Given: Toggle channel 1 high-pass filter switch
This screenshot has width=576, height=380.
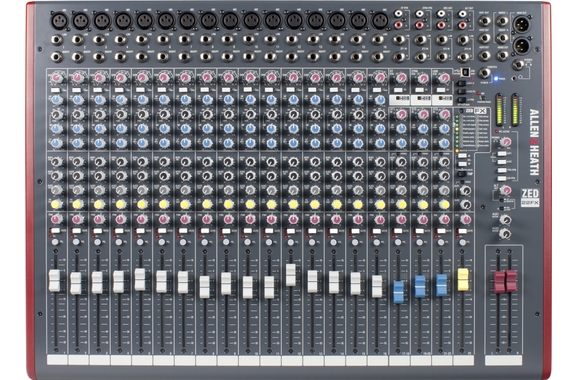Looking at the screenshot, I should pos(55,90).
